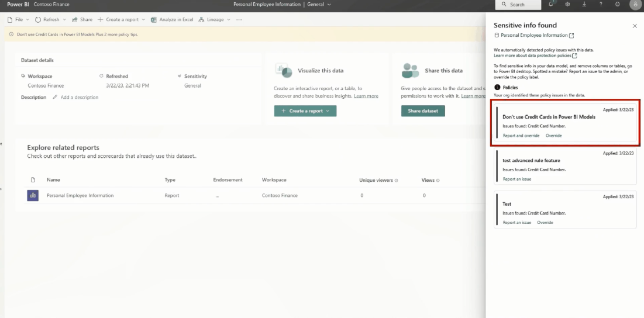Open the user account avatar
644x318 pixels.
coord(635,5)
